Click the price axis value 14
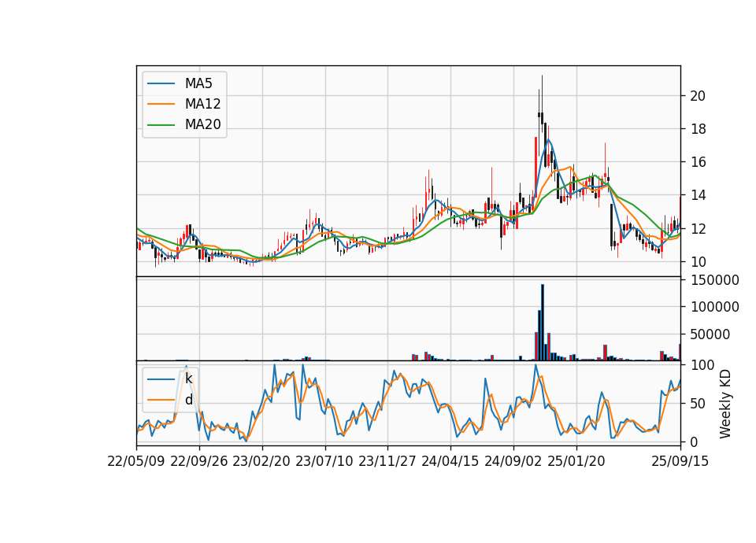 click(x=698, y=195)
